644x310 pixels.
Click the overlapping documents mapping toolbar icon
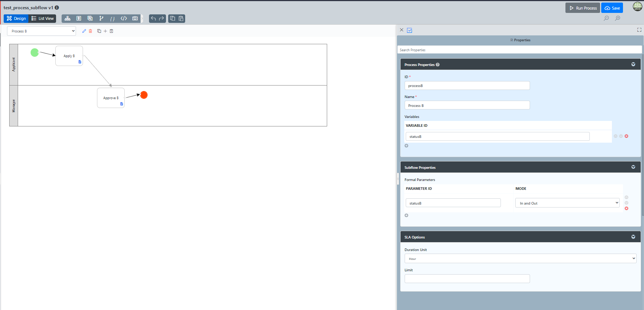click(x=90, y=18)
